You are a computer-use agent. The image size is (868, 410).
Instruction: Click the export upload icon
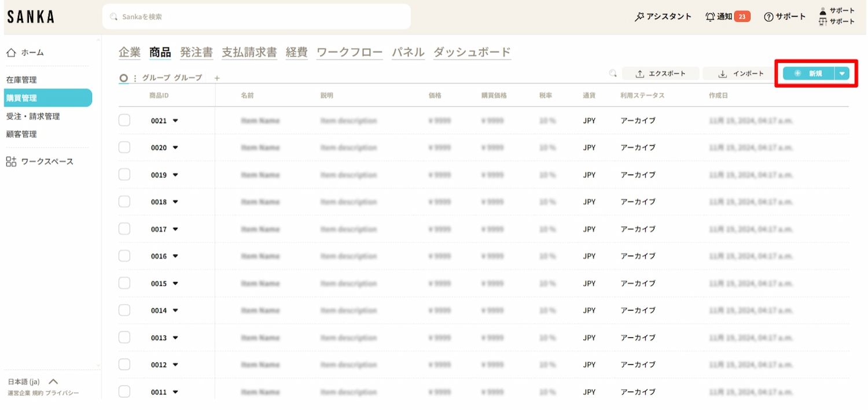[639, 74]
